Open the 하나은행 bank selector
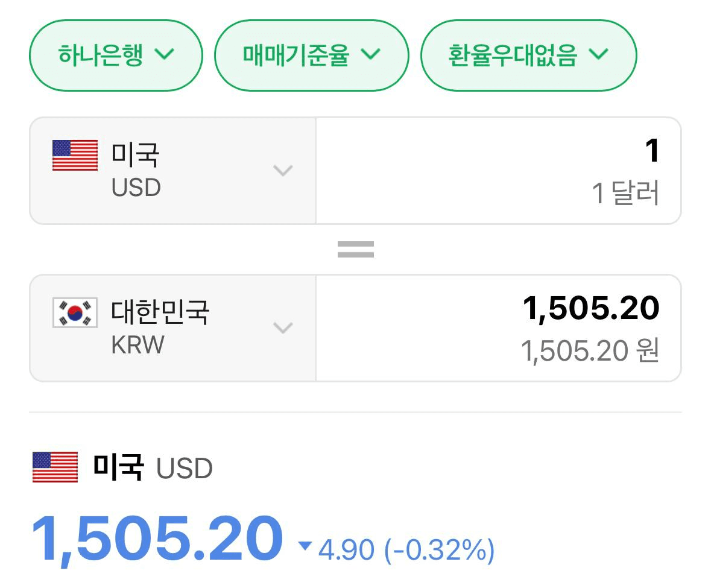This screenshot has height=588, width=711. pos(116,55)
